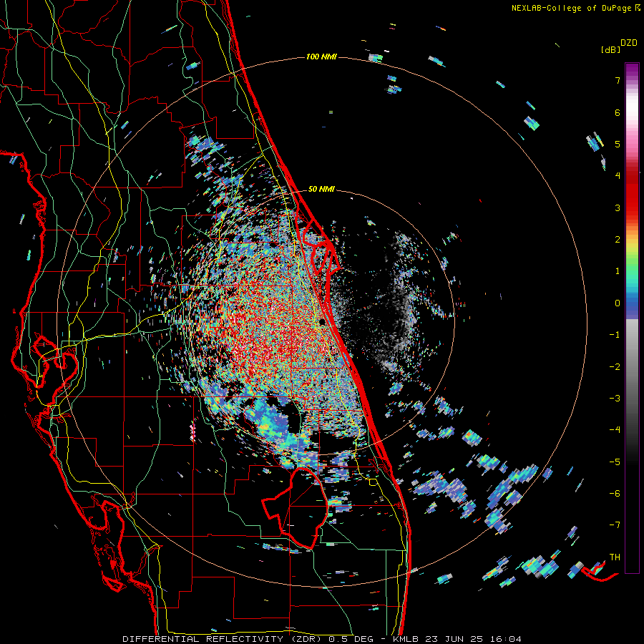Click the 50 NMI range ring label

321,189
